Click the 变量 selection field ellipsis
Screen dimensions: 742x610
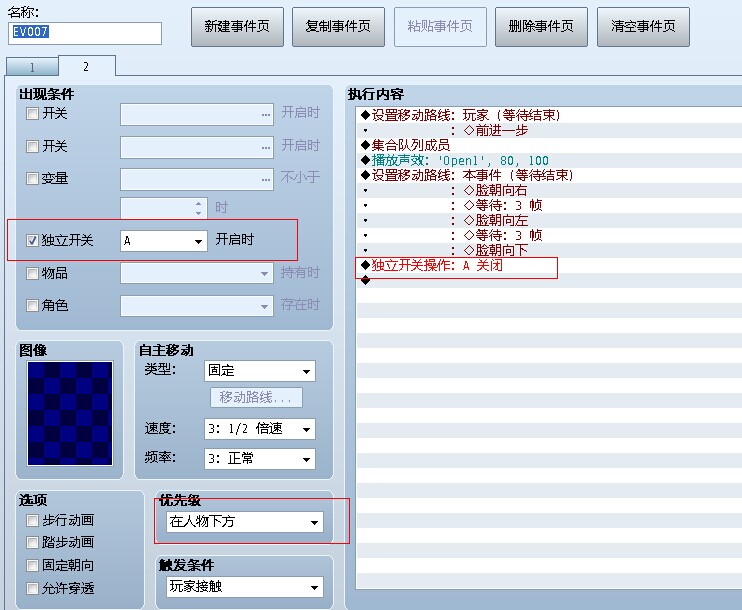(x=266, y=179)
